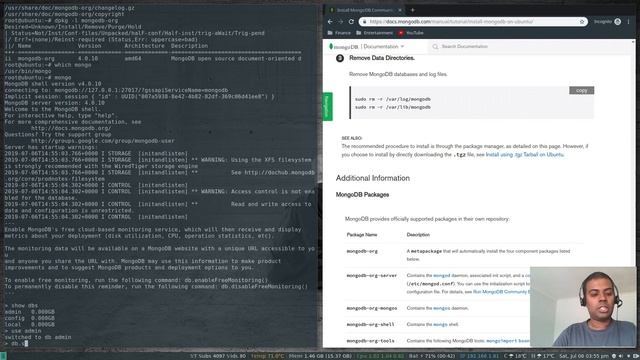The height and width of the screenshot is (360, 640).
Task: Open the YouTube bookmark
Action: coord(411,33)
